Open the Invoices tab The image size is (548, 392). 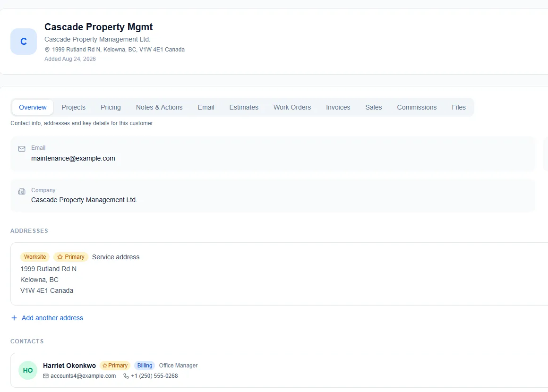pyautogui.click(x=338, y=107)
